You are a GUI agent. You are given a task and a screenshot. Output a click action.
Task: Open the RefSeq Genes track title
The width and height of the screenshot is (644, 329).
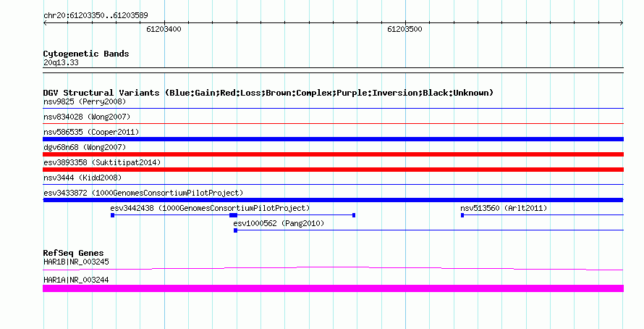(73, 253)
